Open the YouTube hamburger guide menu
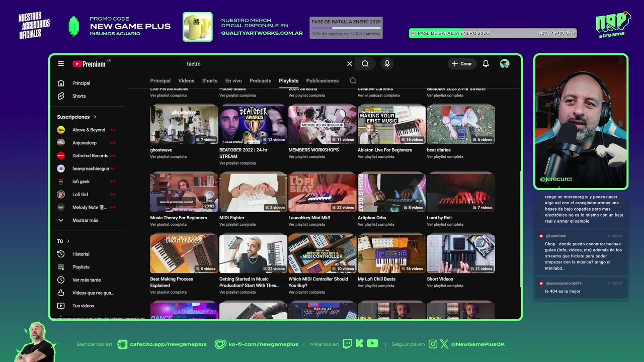 61,64
